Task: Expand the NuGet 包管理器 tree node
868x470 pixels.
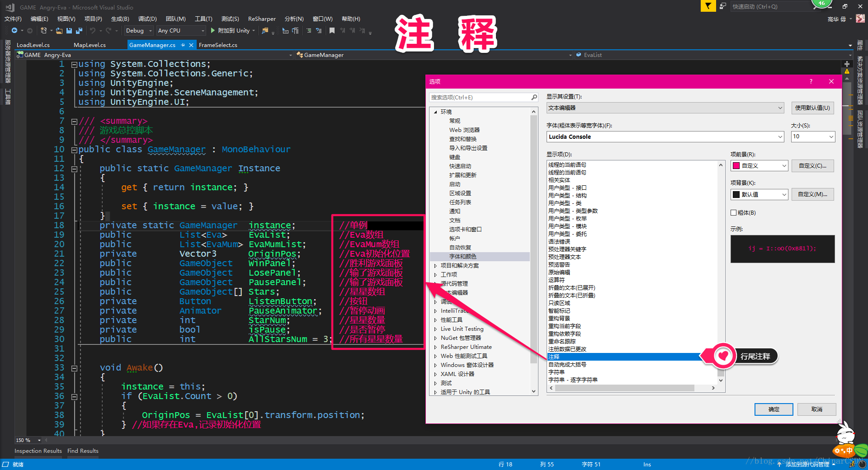Action: pos(435,338)
